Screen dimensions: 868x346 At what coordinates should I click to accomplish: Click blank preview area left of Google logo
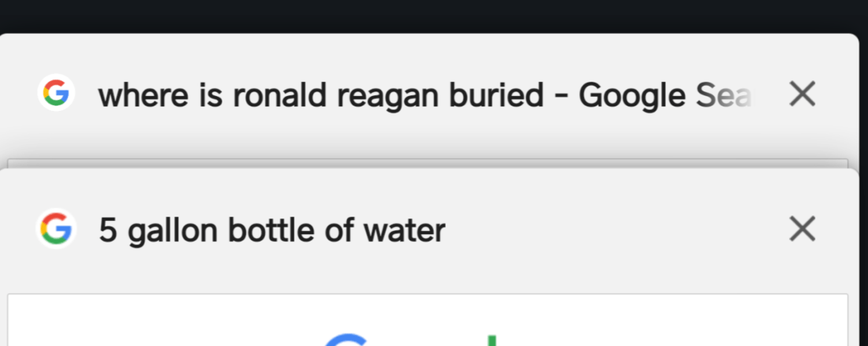(158, 323)
